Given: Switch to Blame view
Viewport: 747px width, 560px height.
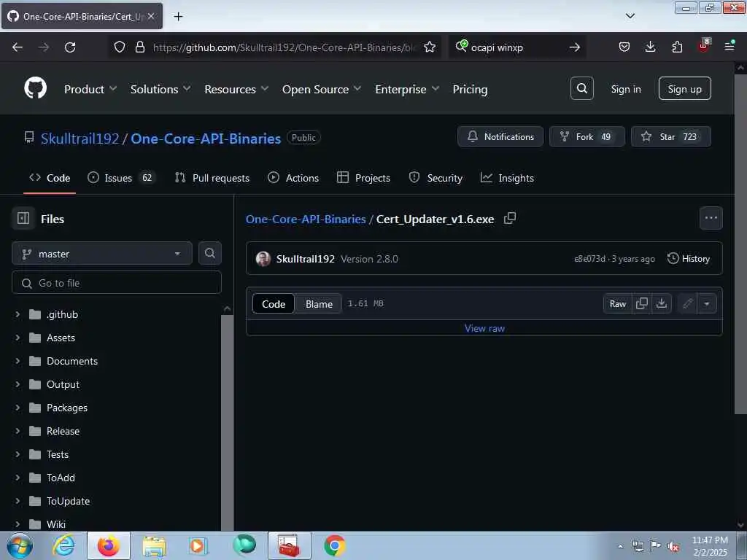Looking at the screenshot, I should click(319, 304).
